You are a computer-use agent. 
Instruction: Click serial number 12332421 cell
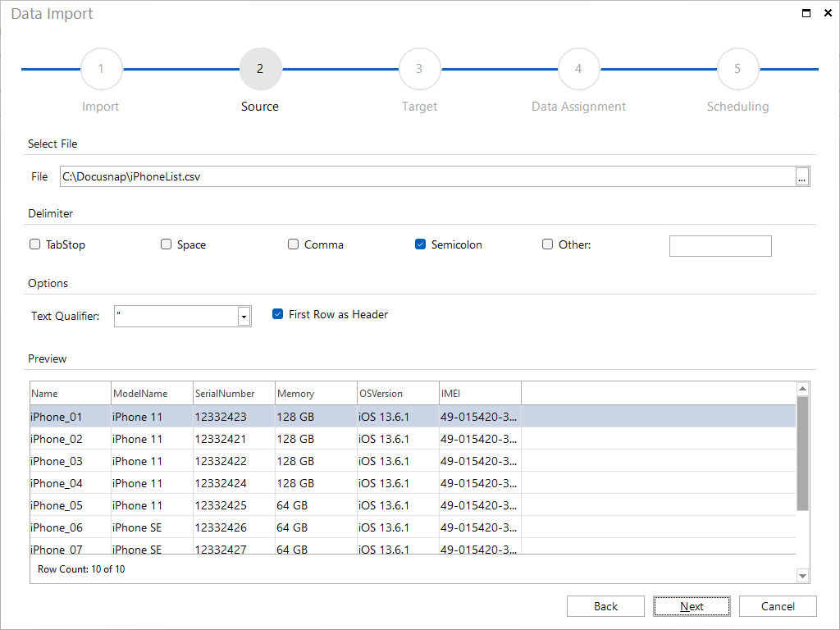(234, 439)
